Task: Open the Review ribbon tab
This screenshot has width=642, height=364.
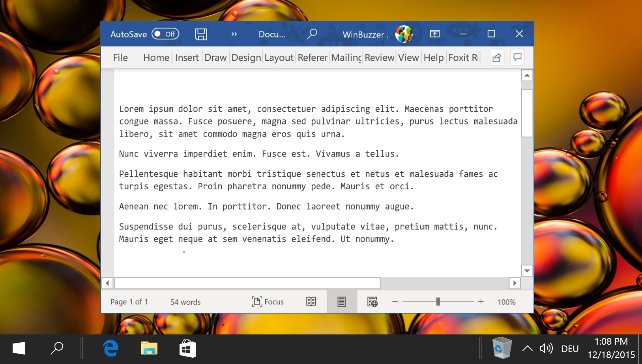Action: click(379, 58)
